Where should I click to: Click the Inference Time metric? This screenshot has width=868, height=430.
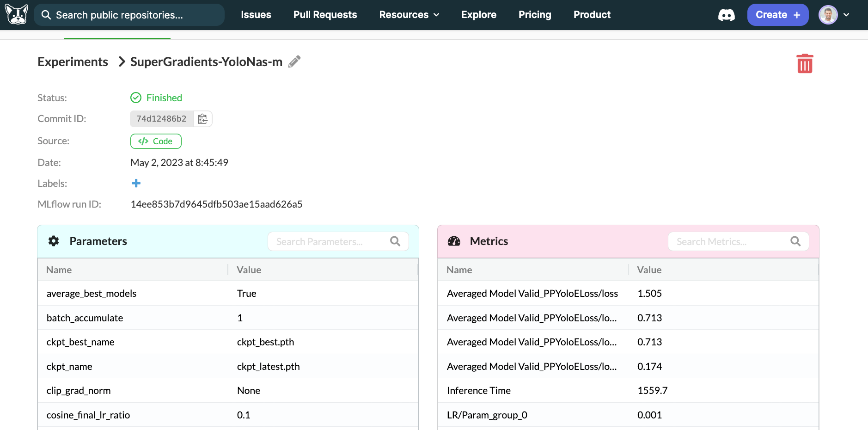tap(479, 390)
